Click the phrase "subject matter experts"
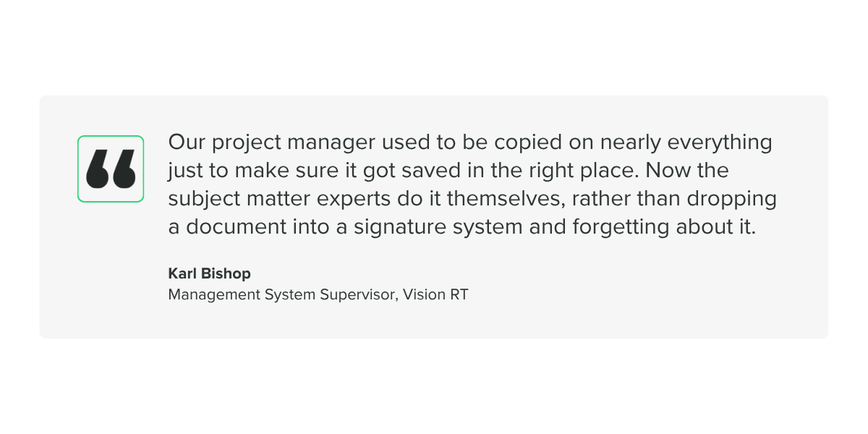Viewport: 868px width, 434px height. coord(280,199)
